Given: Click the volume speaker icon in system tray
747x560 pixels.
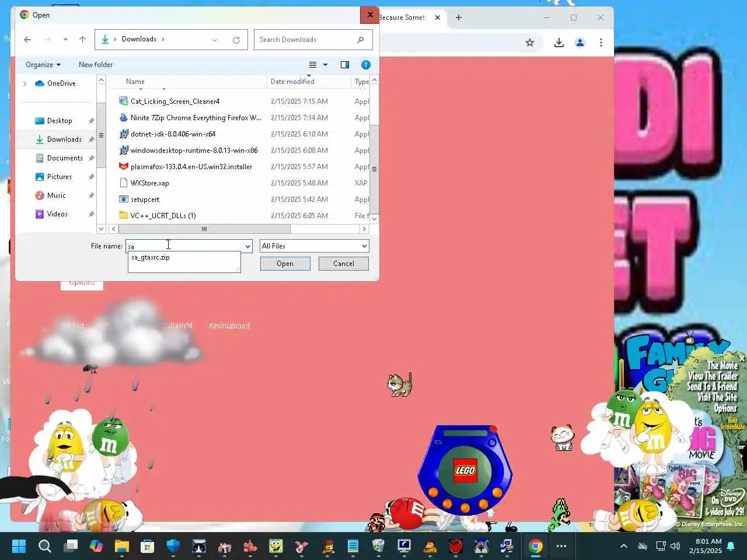Looking at the screenshot, I should pos(676,547).
